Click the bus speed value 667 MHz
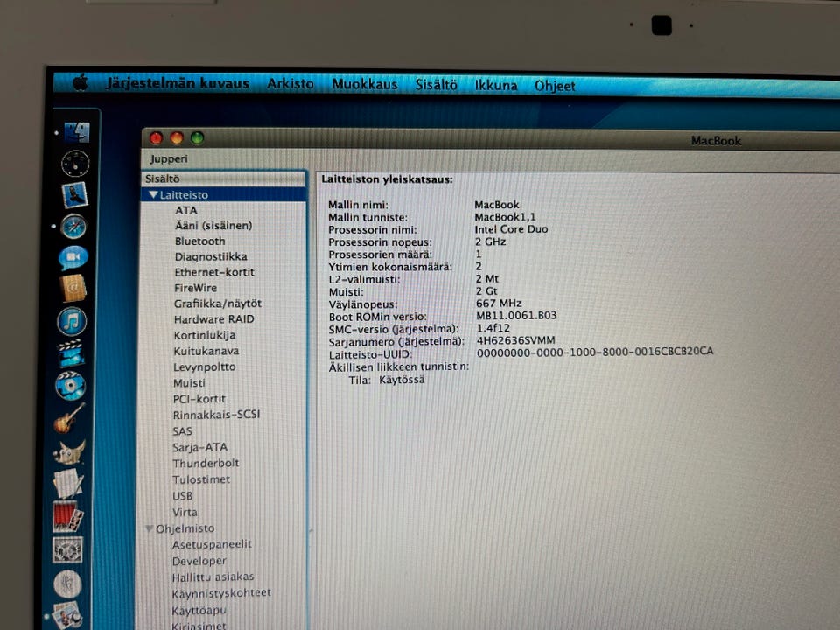This screenshot has height=630, width=840. click(499, 304)
